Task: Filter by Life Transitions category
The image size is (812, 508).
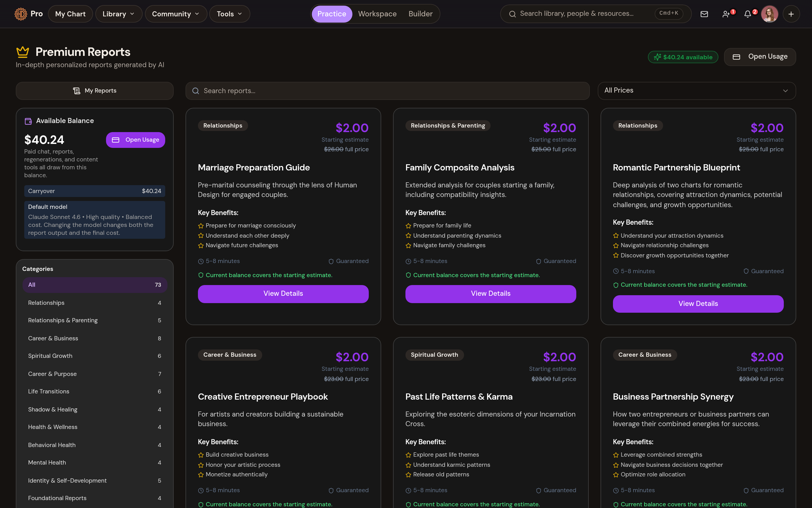Action: coord(95,392)
